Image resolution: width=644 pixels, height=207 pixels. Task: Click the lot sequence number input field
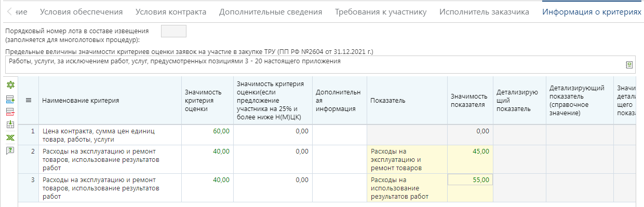pyautogui.click(x=173, y=31)
